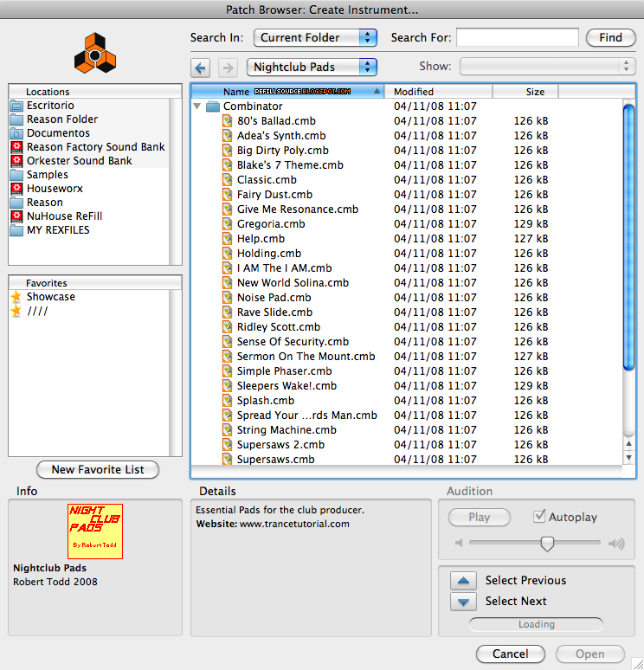This screenshot has width=644, height=670.
Task: Click the Open button
Action: [x=589, y=654]
